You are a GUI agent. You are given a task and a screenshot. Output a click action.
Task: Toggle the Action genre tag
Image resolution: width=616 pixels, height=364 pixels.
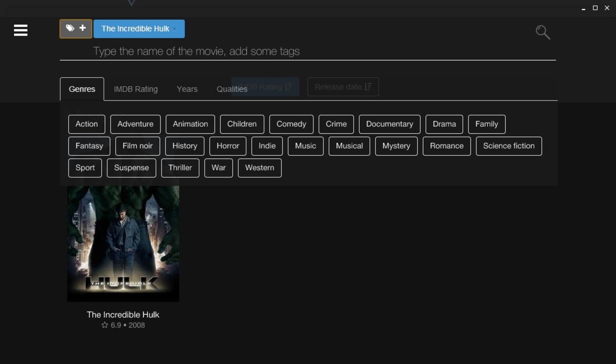86,124
